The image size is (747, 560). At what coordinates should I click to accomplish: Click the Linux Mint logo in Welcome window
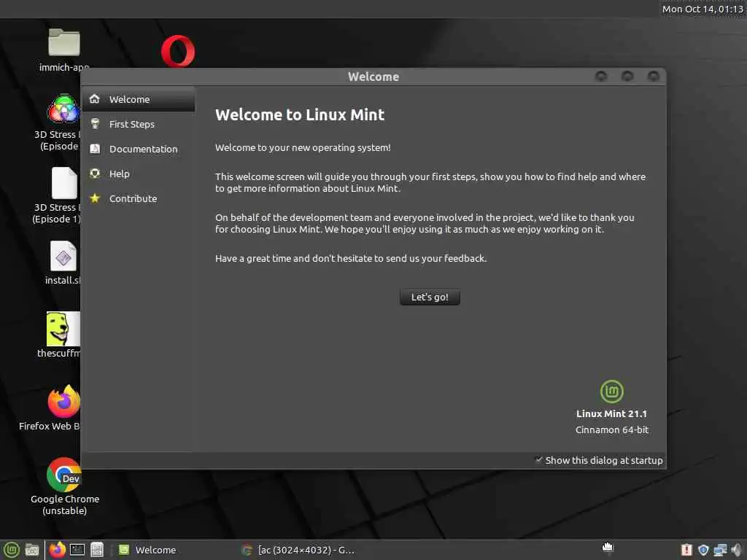click(x=612, y=392)
